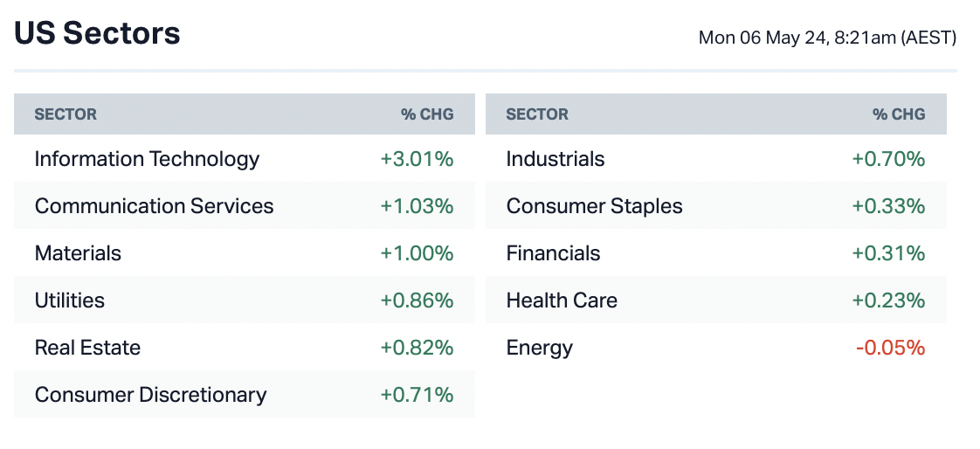Open the Materials sector entry
The height and width of the screenshot is (449, 980).
78,253
